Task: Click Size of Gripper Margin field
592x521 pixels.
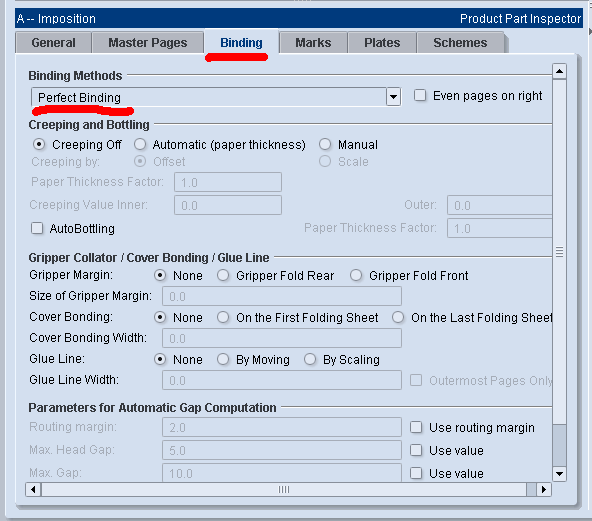Action: point(282,296)
